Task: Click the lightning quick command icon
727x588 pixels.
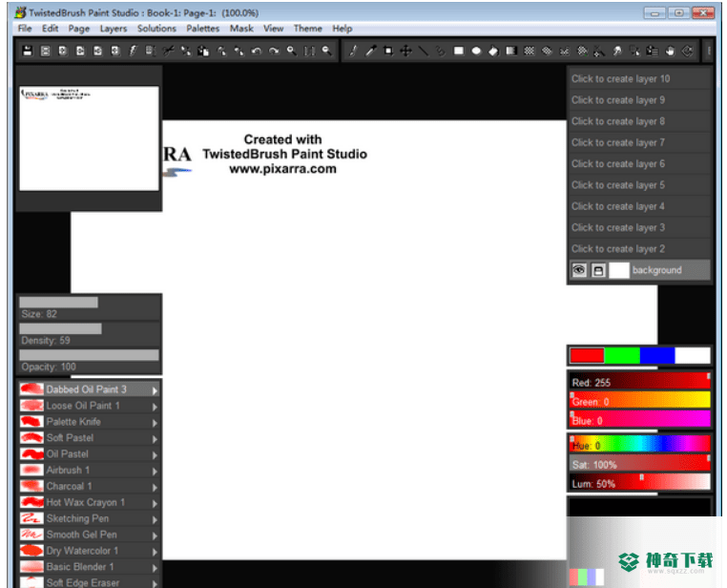Action: pos(133,51)
